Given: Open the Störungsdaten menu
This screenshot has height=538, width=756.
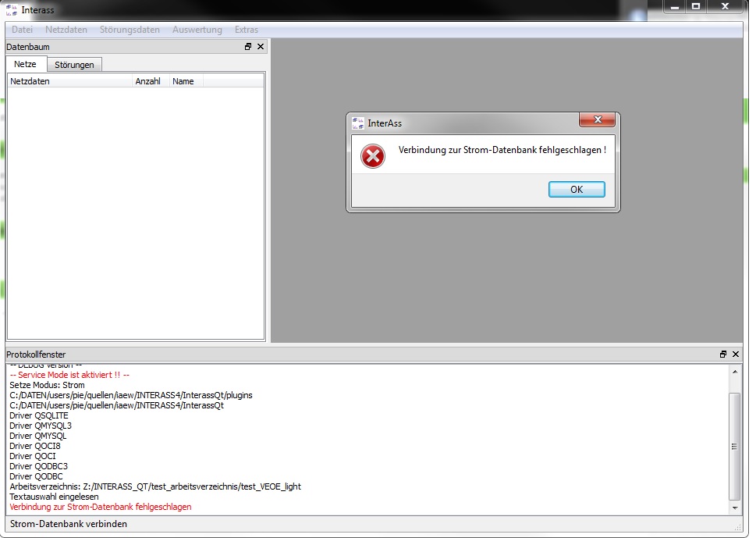Looking at the screenshot, I should tap(130, 30).
